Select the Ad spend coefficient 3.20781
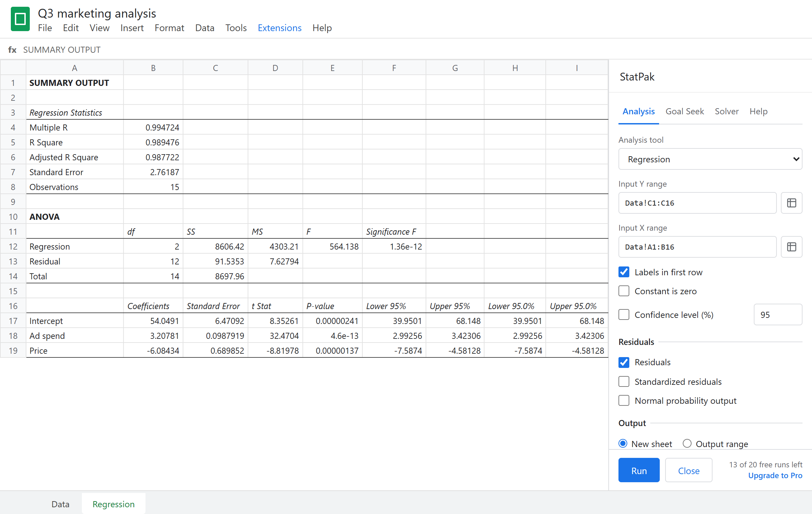The height and width of the screenshot is (514, 812). 153,336
